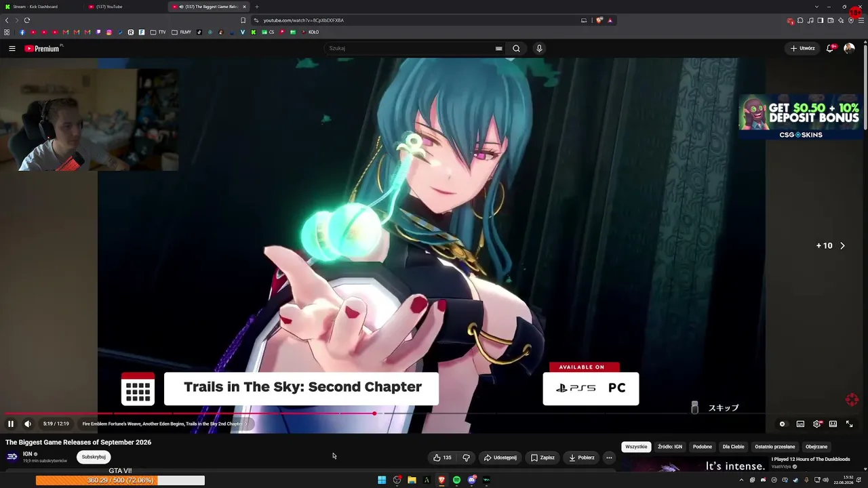868x488 pixels.
Task: Click the Udostępnij share button
Action: [500, 457]
